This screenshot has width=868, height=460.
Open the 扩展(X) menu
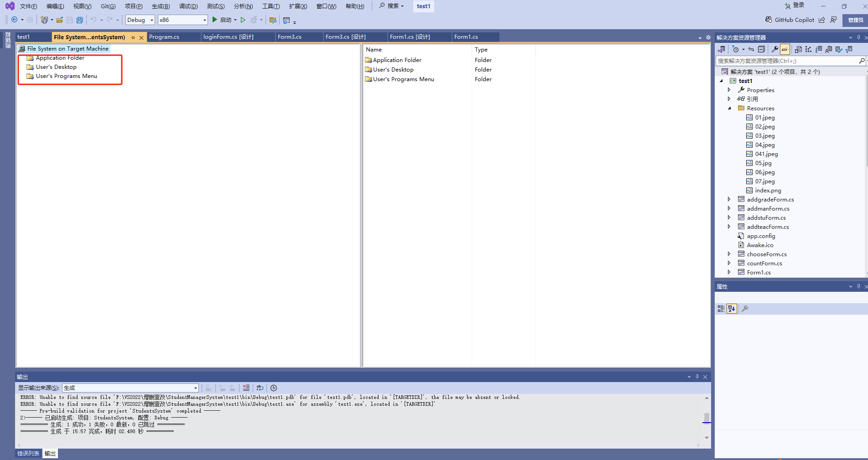pos(298,6)
